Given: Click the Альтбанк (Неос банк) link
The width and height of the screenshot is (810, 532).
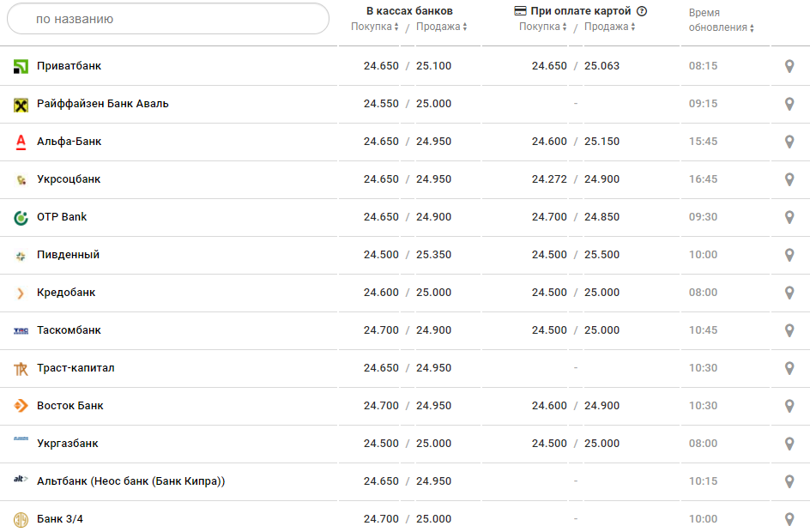Looking at the screenshot, I should coord(130,481).
